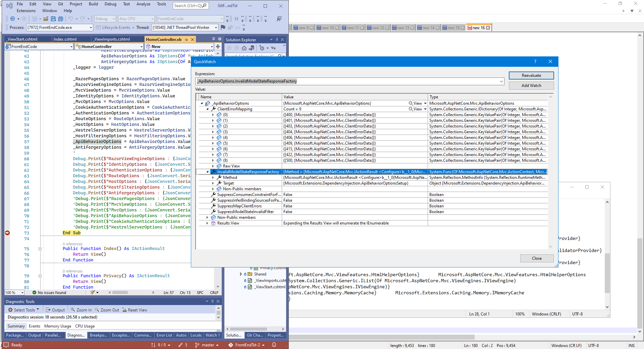
Task: Expand the Results View row in QuickWatch
Action: pos(207,223)
